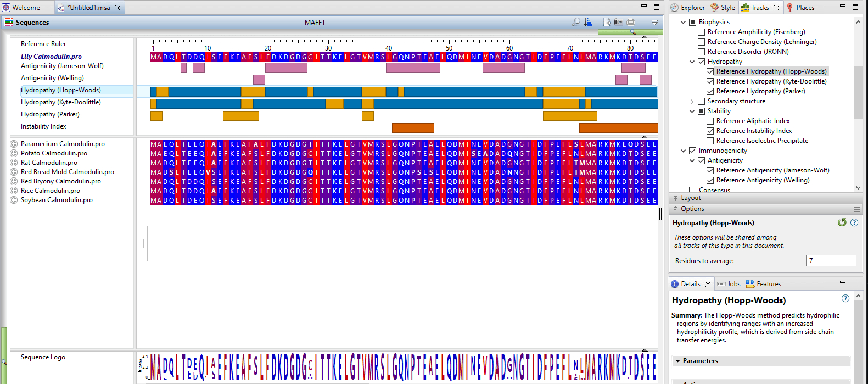Uncheck Reference Instability Index
868x384 pixels.
[x=710, y=131]
